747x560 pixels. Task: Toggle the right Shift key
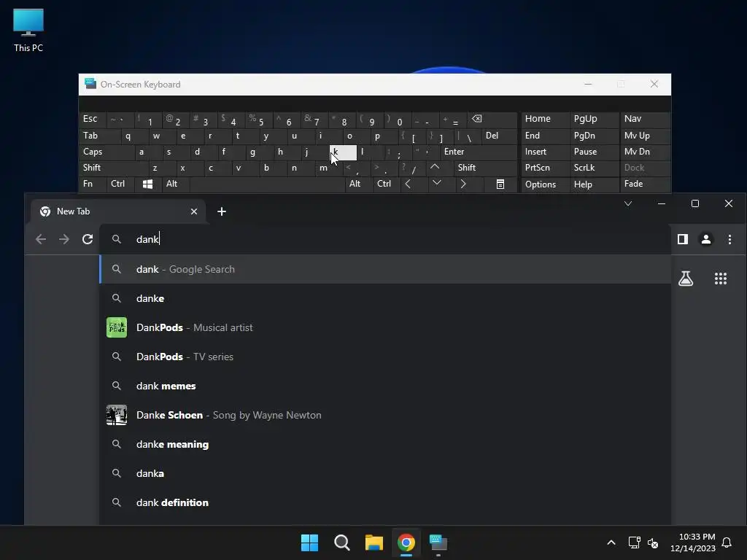[485, 168]
